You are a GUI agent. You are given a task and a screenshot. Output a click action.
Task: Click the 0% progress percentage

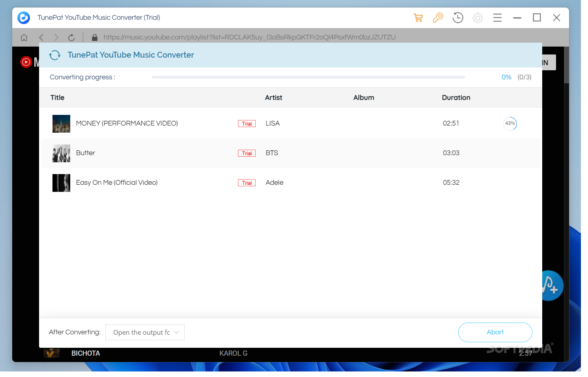pos(506,77)
